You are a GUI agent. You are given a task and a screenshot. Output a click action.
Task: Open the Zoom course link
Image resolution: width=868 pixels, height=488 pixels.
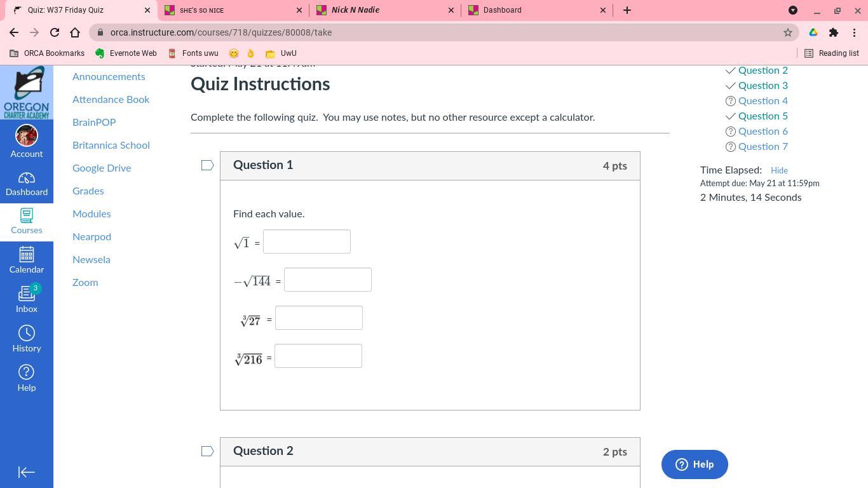[85, 282]
